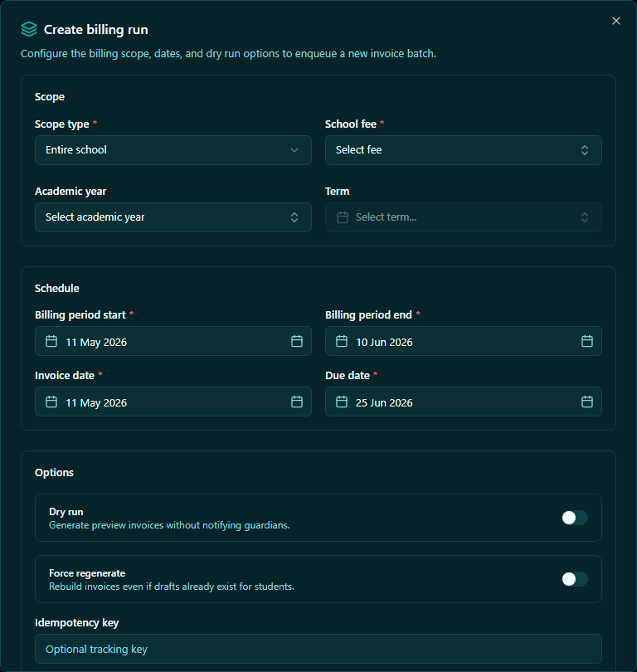The width and height of the screenshot is (637, 672).
Task: Open the Scope type dropdown
Action: point(173,150)
